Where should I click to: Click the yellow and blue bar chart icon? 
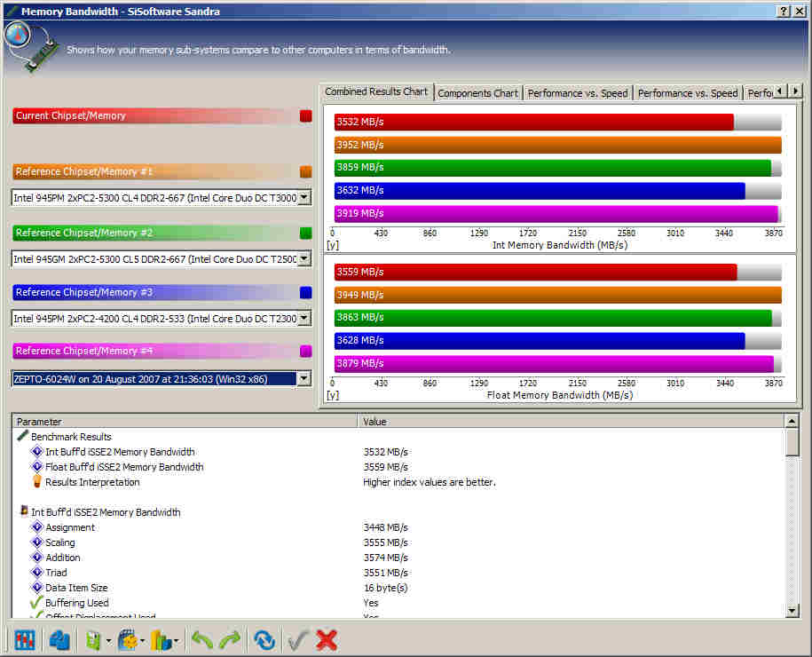(161, 639)
